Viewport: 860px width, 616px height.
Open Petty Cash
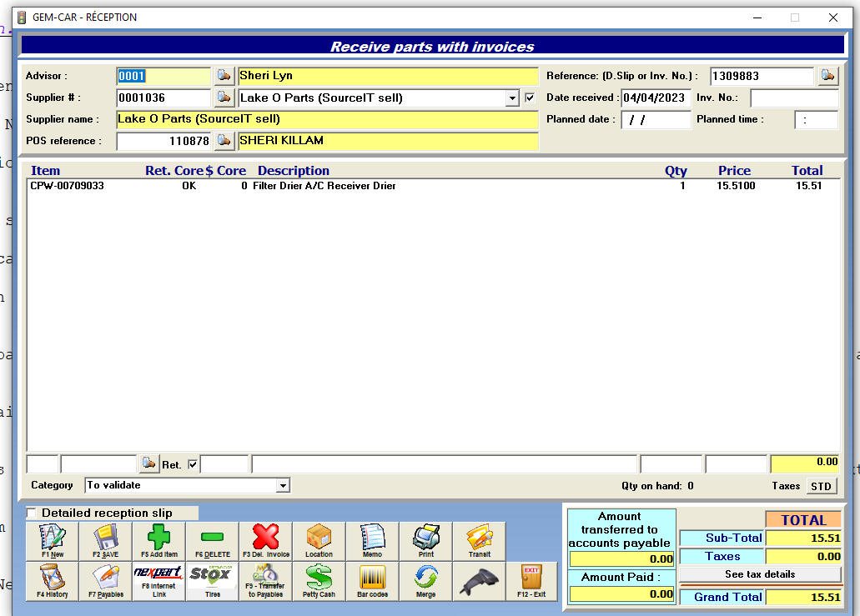click(x=319, y=581)
